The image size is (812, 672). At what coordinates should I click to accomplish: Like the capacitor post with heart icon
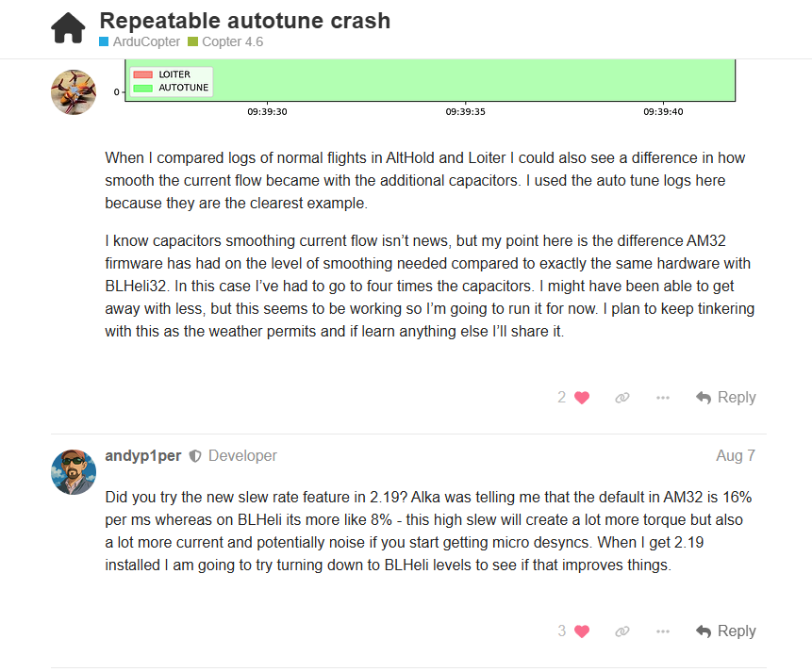(x=582, y=398)
